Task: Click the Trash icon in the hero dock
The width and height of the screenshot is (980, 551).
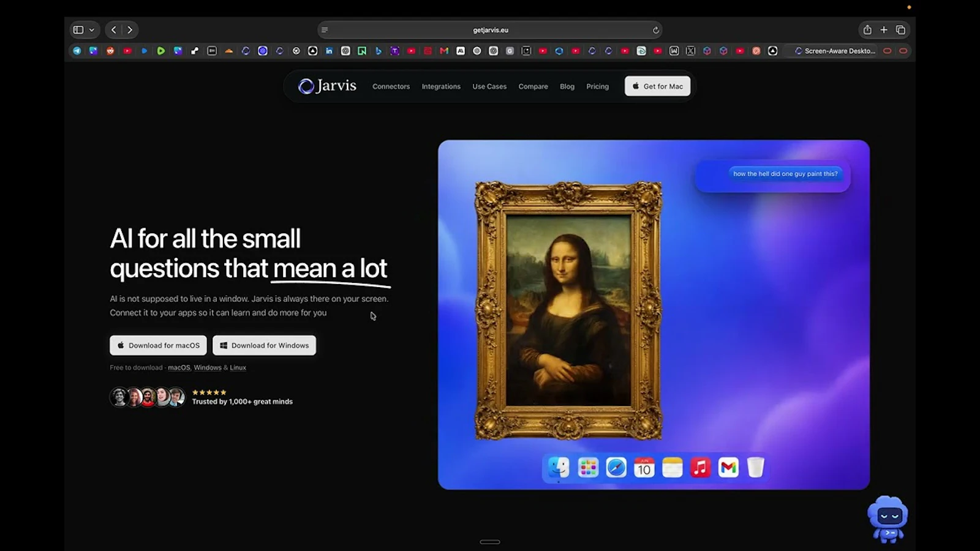Action: tap(756, 468)
